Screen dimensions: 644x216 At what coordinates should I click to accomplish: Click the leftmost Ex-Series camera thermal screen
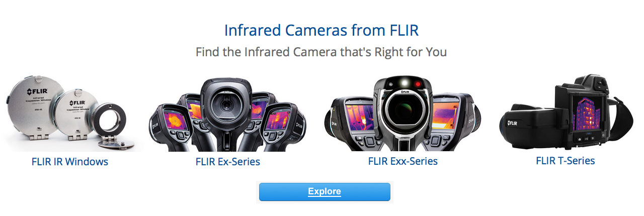(174, 120)
